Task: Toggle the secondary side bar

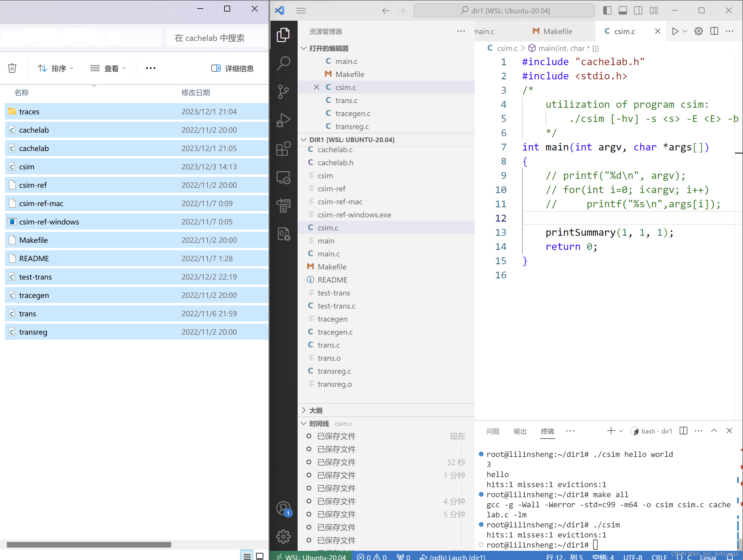Action: click(x=638, y=10)
